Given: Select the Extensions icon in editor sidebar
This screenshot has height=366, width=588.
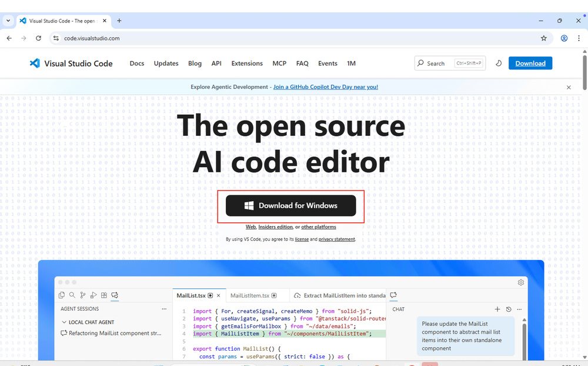Looking at the screenshot, I should coord(104,295).
